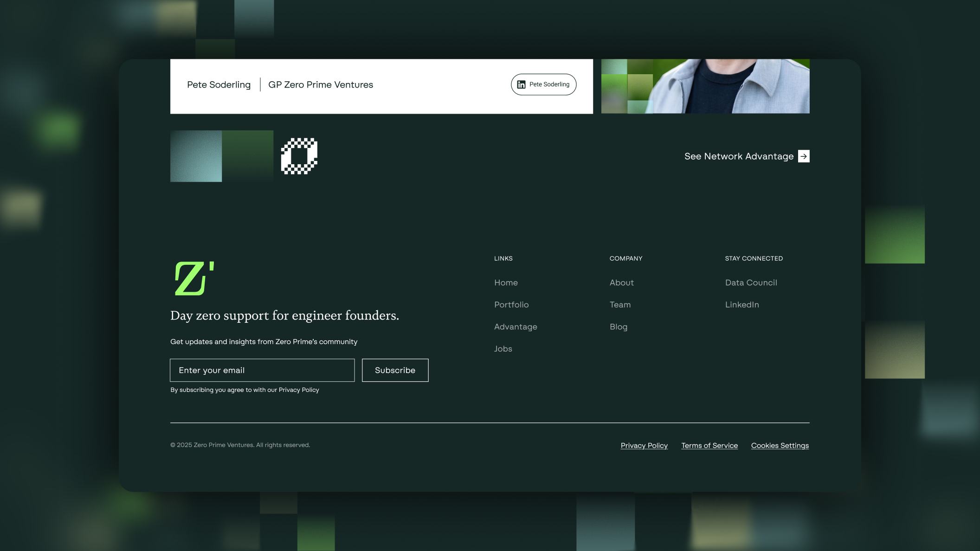This screenshot has height=551, width=980.
Task: Open the About company link
Action: (x=621, y=282)
